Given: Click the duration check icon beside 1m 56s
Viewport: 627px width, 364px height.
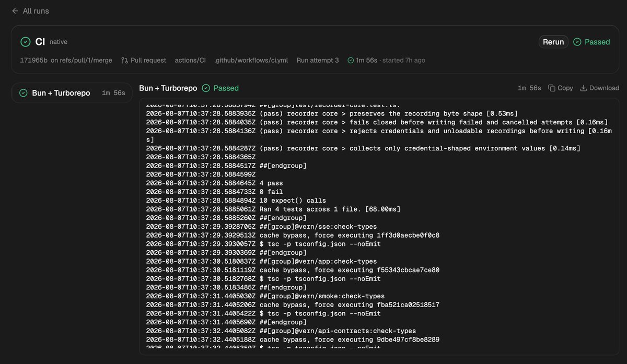Looking at the screenshot, I should (351, 60).
